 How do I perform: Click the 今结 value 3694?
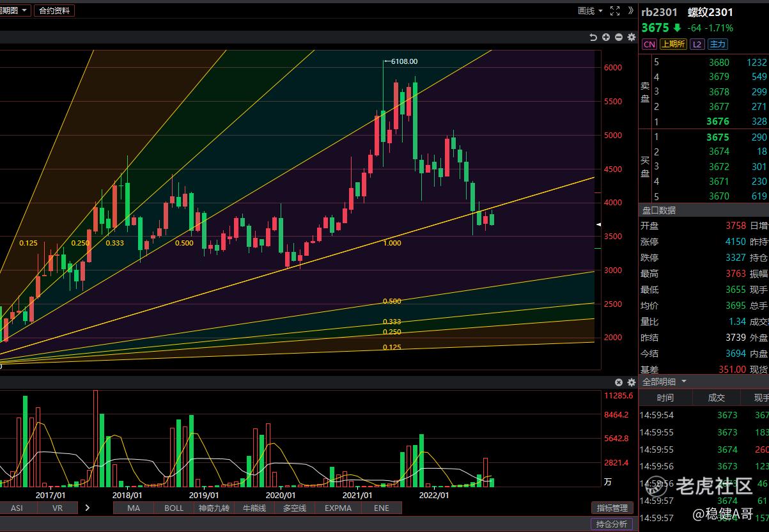pos(736,353)
